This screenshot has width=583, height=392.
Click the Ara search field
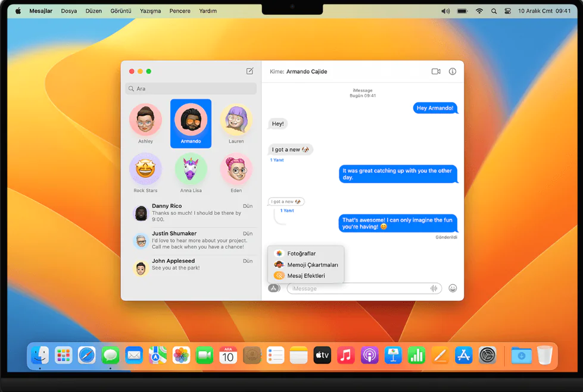[191, 89]
